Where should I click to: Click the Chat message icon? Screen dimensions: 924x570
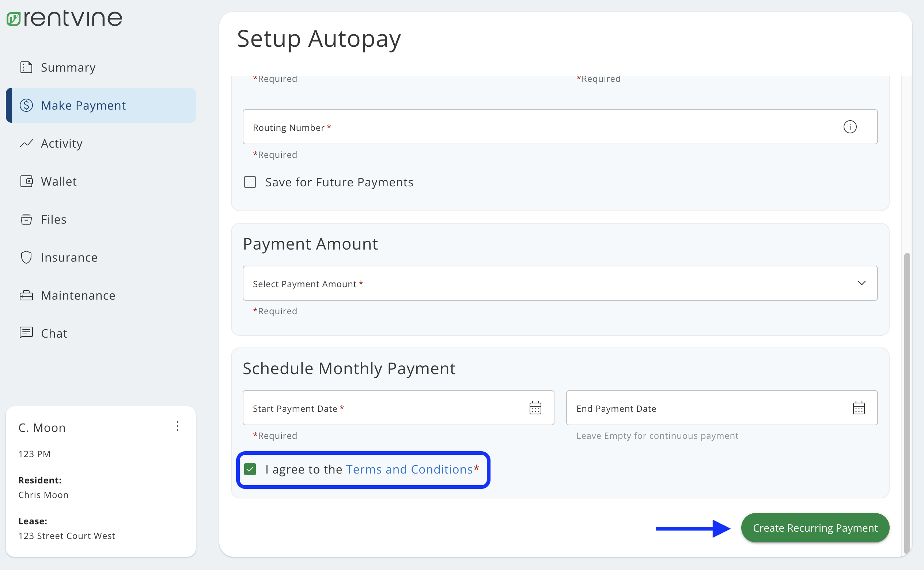(x=26, y=333)
